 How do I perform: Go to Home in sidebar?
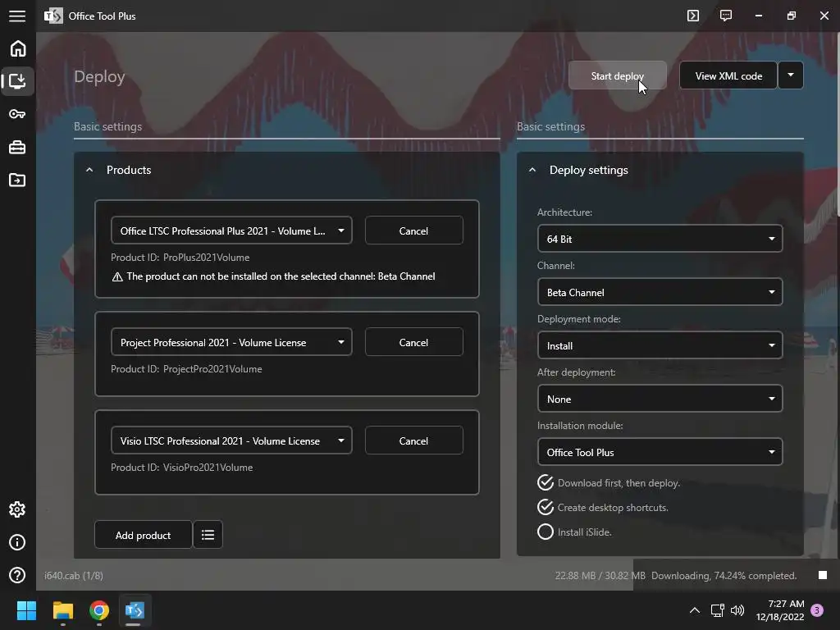tap(18, 48)
